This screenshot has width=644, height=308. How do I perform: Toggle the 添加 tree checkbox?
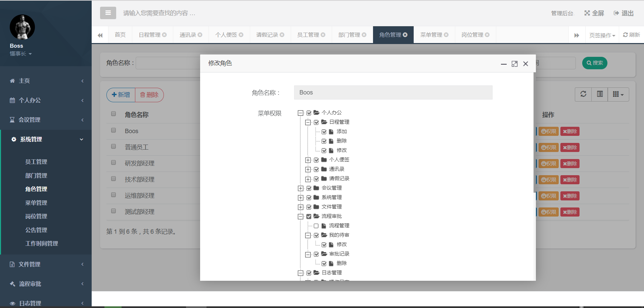click(x=324, y=132)
